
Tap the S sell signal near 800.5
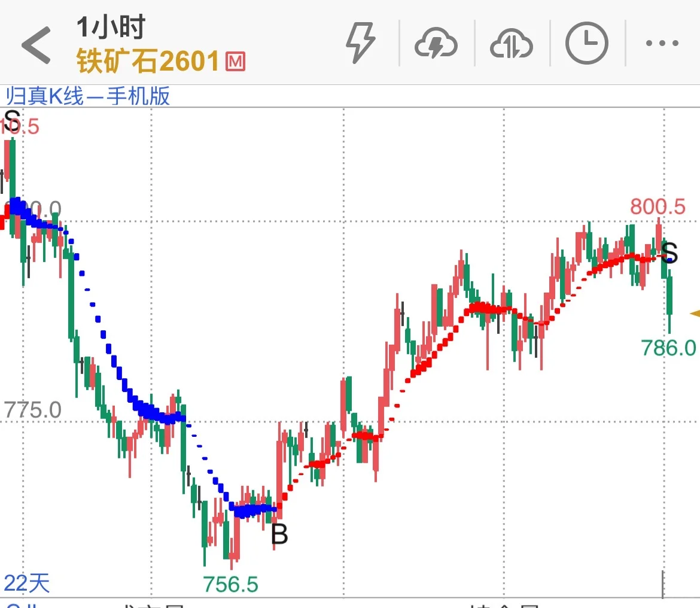point(669,253)
